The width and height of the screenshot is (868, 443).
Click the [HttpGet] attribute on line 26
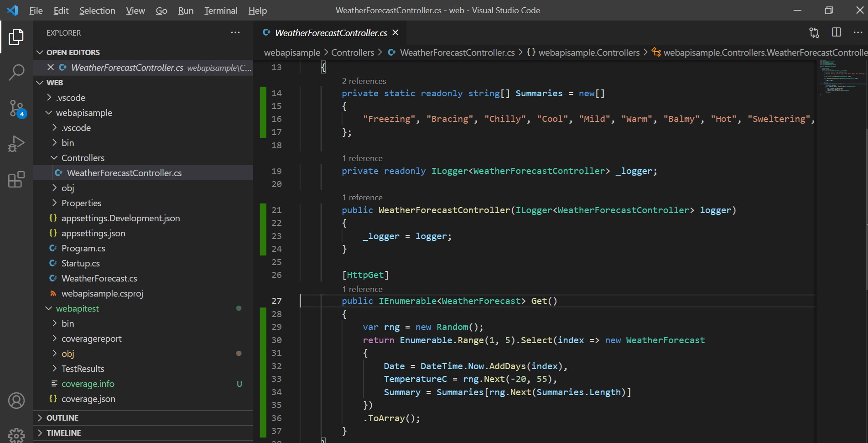click(365, 275)
